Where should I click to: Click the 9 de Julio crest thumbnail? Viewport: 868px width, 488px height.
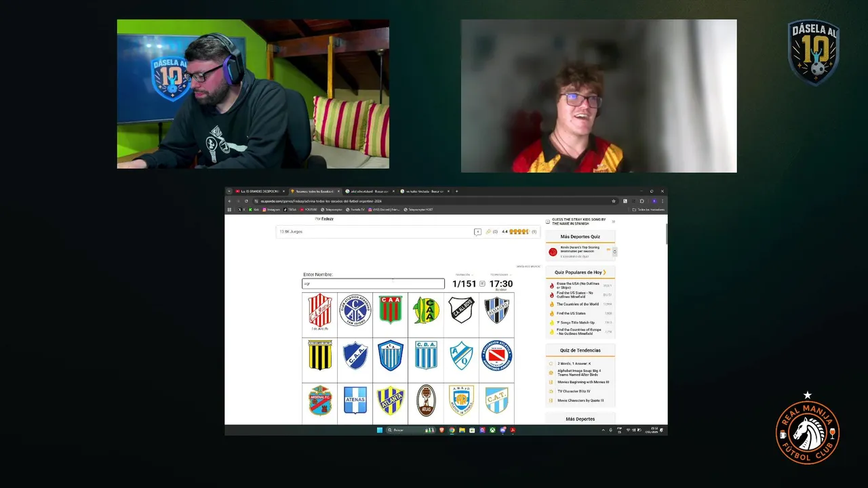point(320,310)
